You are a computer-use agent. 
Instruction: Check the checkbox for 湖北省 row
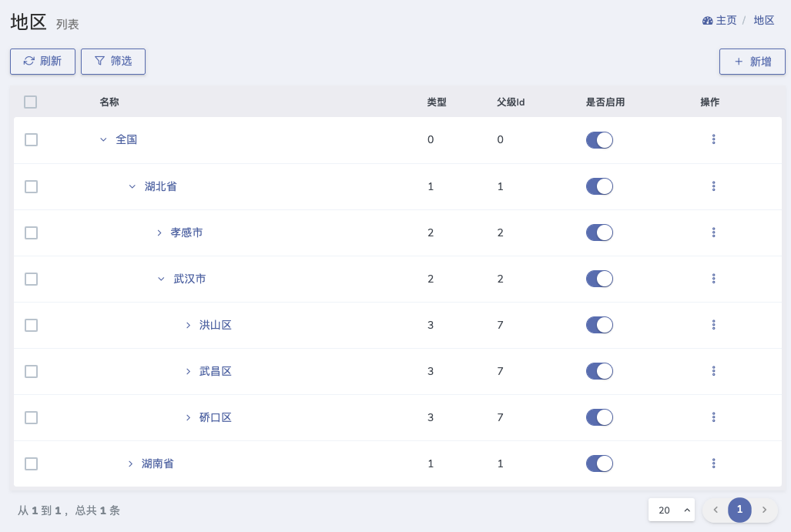point(32,186)
